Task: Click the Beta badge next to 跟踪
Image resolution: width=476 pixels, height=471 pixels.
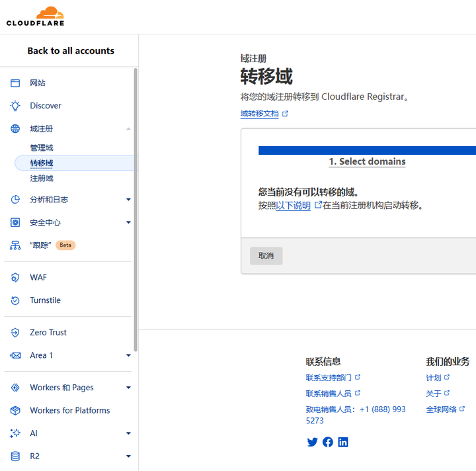Action: (x=65, y=245)
